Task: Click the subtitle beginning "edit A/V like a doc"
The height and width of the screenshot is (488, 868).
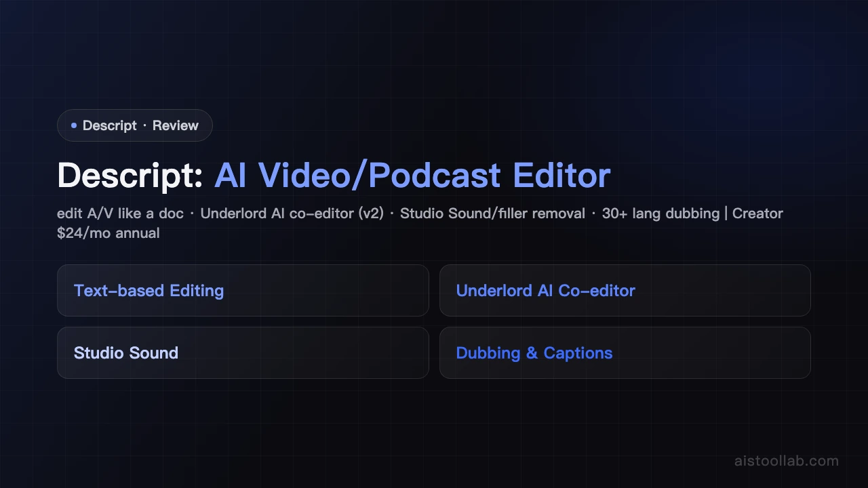Action: [420, 223]
